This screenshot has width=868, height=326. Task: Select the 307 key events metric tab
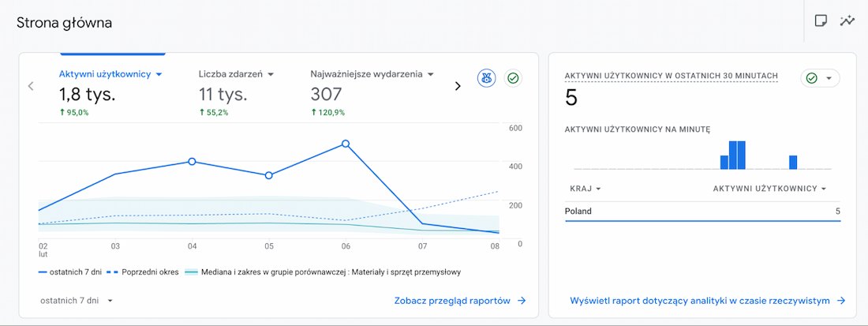(x=327, y=95)
